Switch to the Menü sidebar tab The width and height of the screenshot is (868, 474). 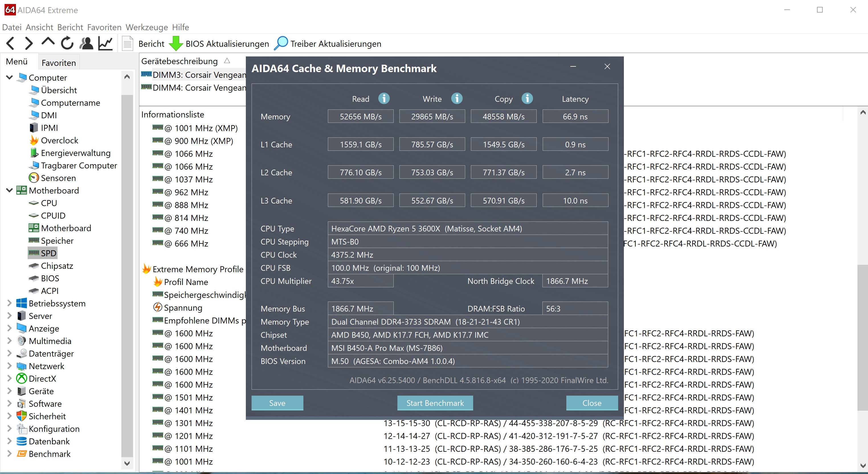[17, 62]
